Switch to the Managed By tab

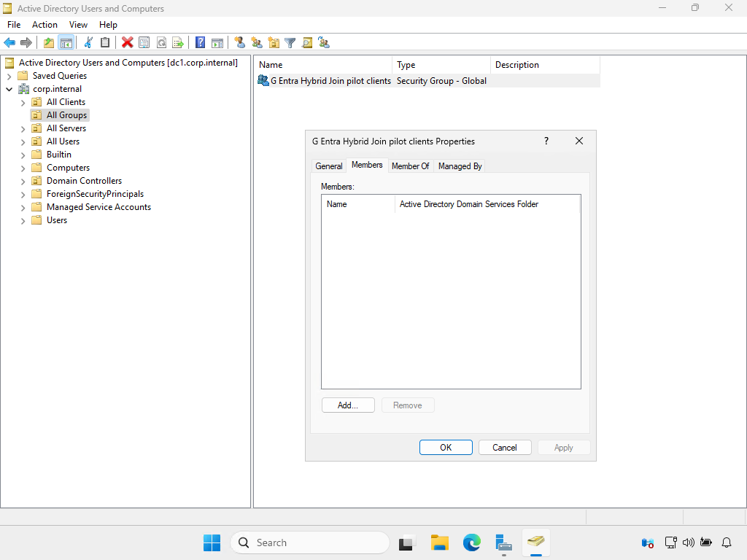coord(460,166)
